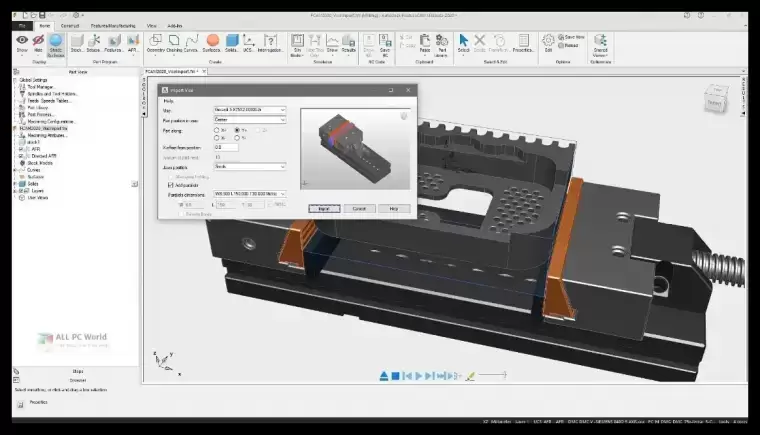760x435 pixels.
Task: Click the blue Solids cube icon
Action: pyautogui.click(x=232, y=40)
